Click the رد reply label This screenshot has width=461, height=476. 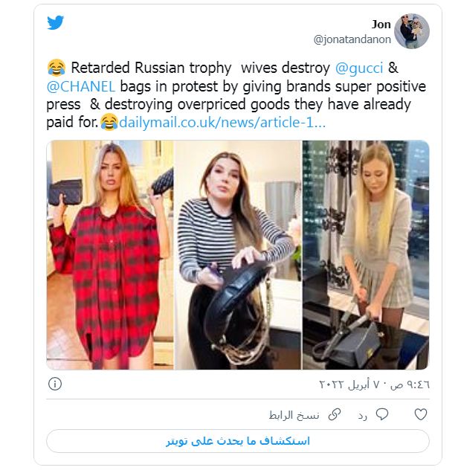pyautogui.click(x=363, y=416)
